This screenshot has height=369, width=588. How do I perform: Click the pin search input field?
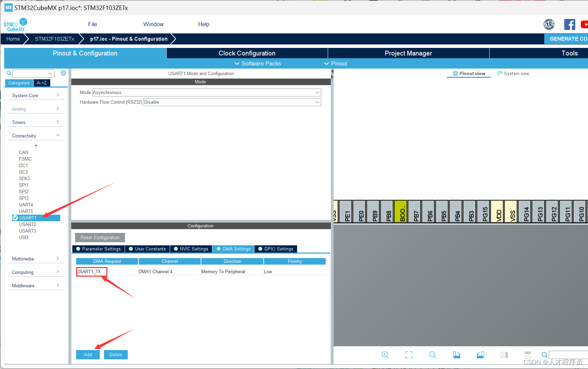[x=568, y=355]
